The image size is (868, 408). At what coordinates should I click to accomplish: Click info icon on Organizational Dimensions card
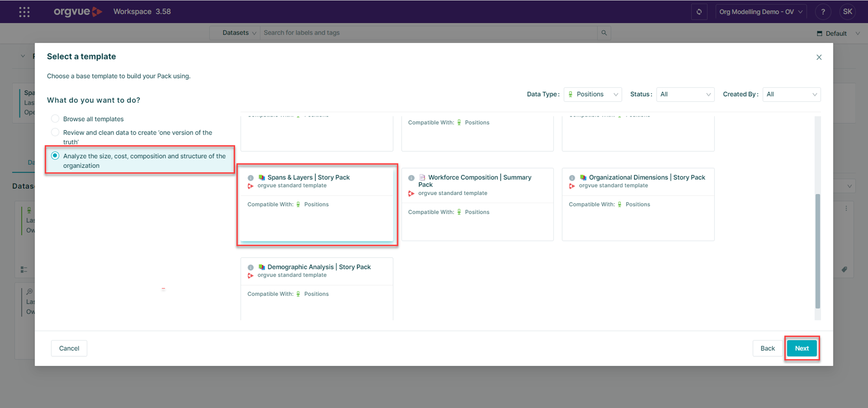point(572,178)
